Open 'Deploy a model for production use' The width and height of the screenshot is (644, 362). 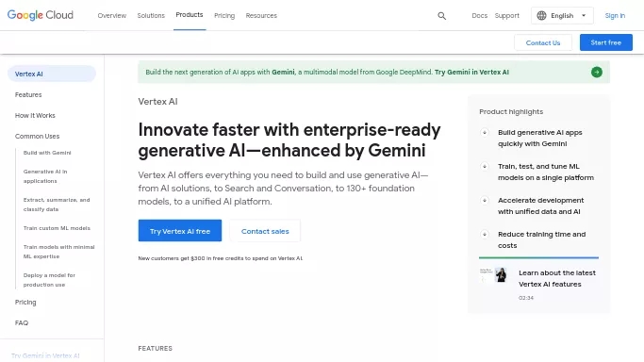(49, 280)
